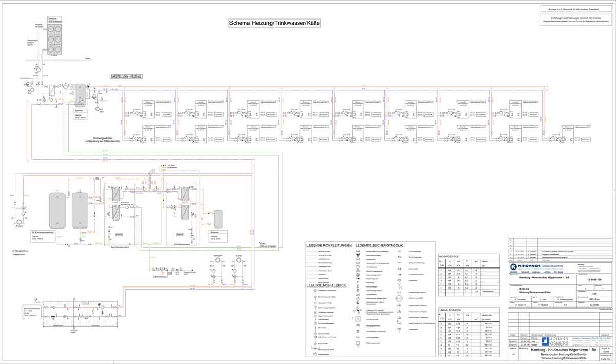Image resolution: width=616 pixels, height=364 pixels.
Task: Click the MOTORVENTILE table header
Action: [x=449, y=256]
